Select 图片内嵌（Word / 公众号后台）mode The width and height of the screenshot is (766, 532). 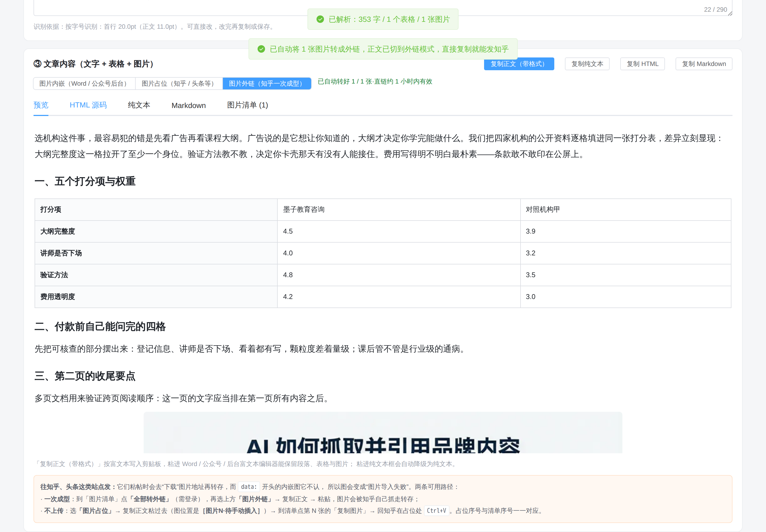[84, 83]
